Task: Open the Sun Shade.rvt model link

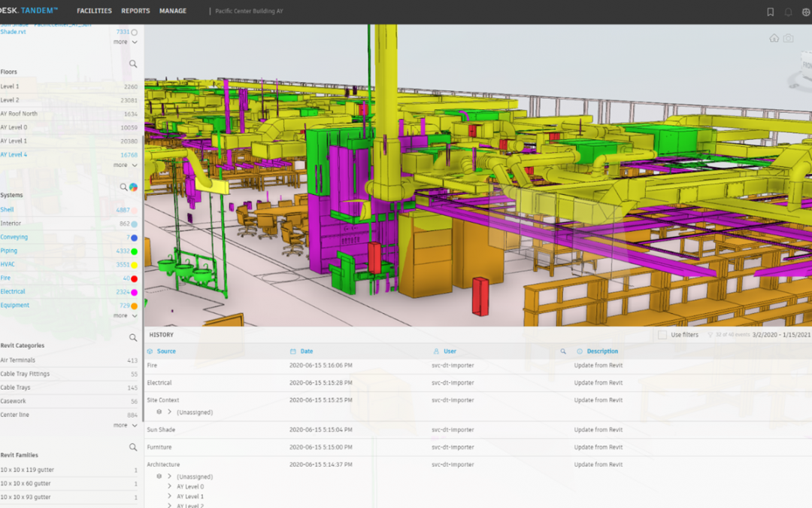Action: 13,32
